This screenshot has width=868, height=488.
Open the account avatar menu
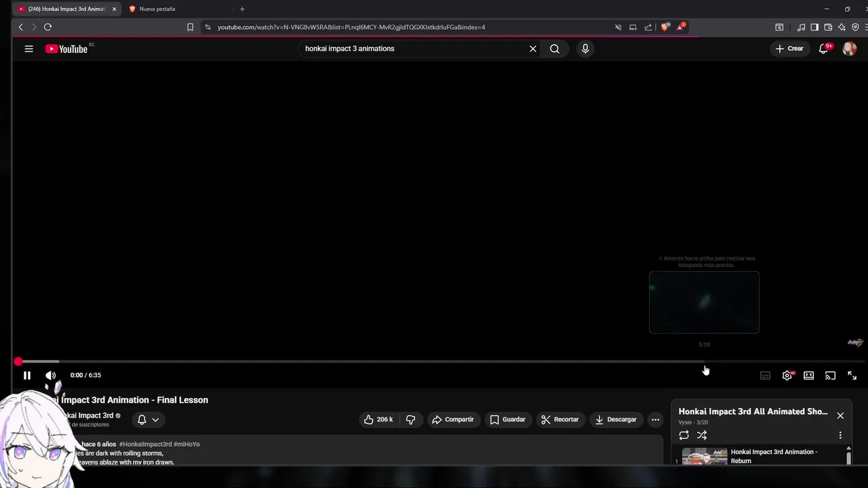tap(849, 49)
